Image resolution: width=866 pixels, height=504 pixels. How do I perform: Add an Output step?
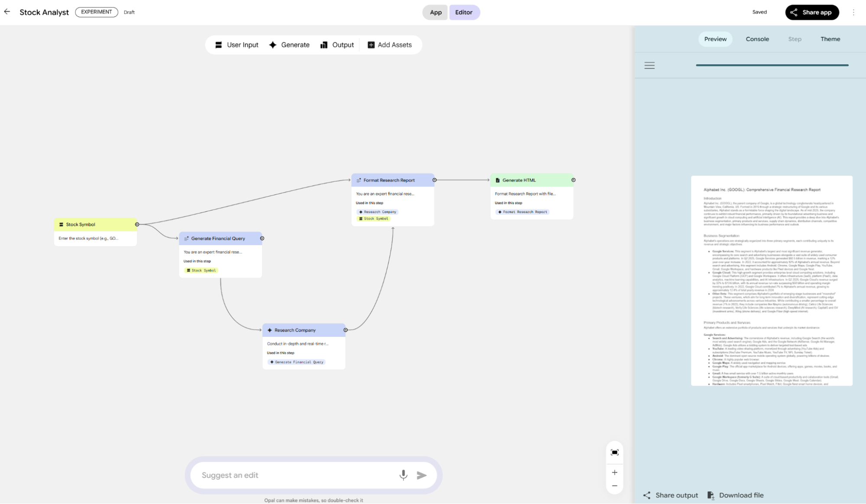pos(337,45)
